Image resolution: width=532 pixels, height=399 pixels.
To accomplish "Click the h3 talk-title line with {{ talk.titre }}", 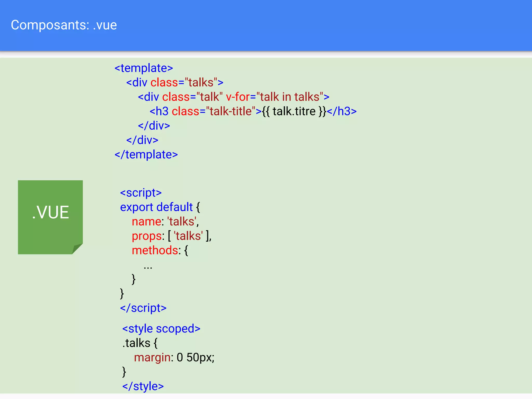I will (253, 111).
